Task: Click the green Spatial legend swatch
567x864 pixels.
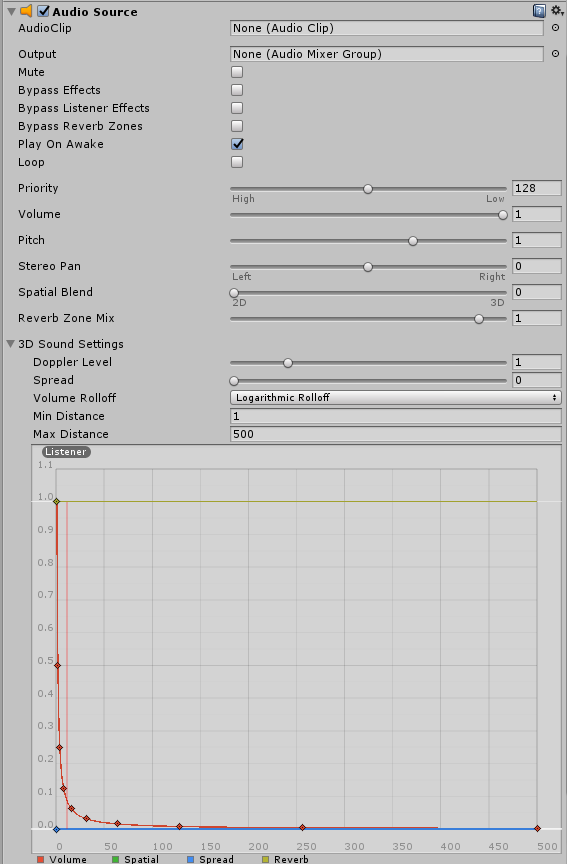Action: coord(115,859)
